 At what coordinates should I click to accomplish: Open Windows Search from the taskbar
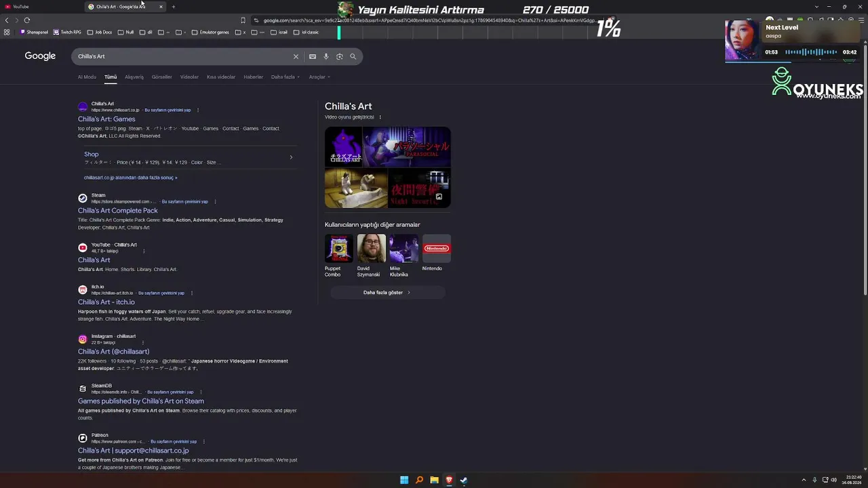tap(419, 480)
